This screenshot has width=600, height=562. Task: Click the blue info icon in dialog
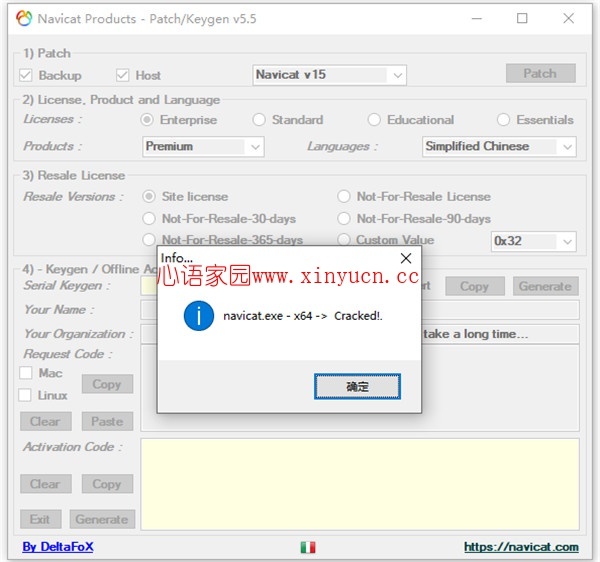pos(199,316)
